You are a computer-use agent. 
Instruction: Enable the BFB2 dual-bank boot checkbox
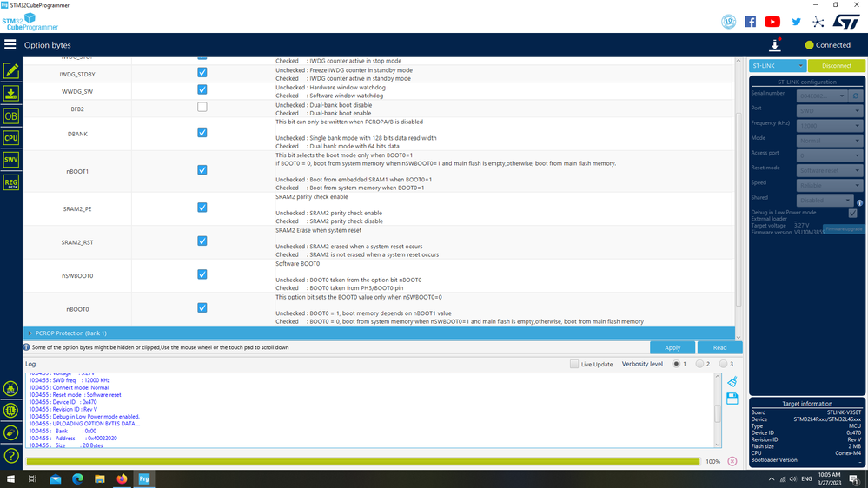(202, 107)
